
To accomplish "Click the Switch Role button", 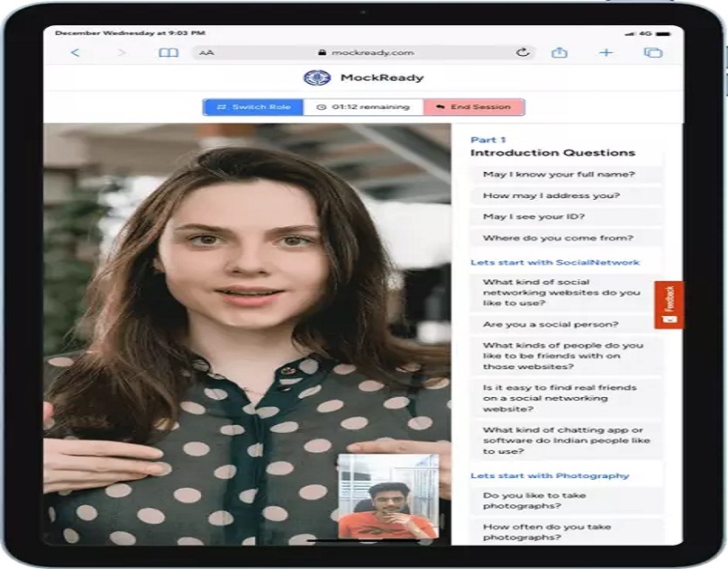I will [x=253, y=107].
